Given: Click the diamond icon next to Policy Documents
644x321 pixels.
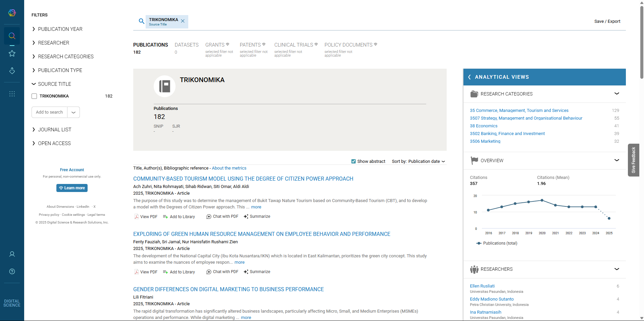Looking at the screenshot, I should tap(376, 44).
